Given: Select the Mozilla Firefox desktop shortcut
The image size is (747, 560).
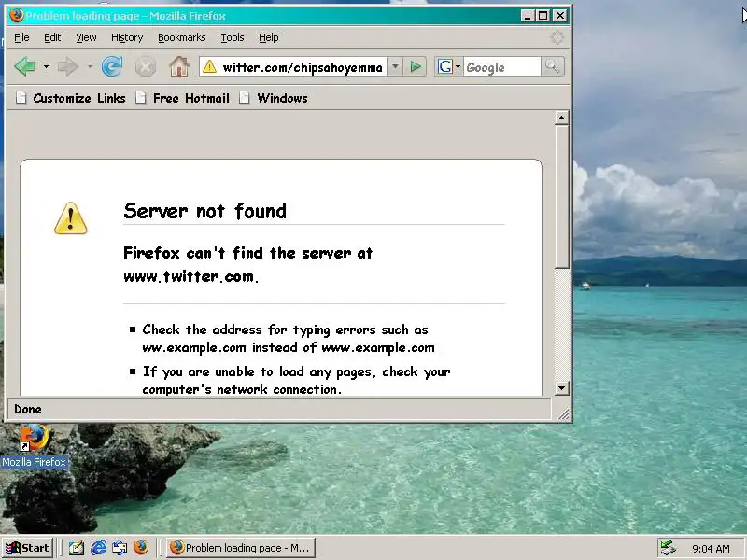Looking at the screenshot, I should tap(34, 446).
